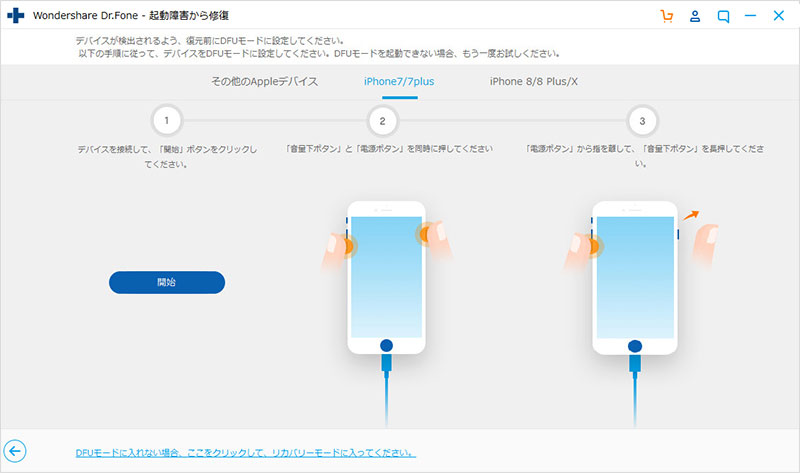Click the Dr.Fone plus logo icon
This screenshot has width=800, height=473.
coord(16,15)
